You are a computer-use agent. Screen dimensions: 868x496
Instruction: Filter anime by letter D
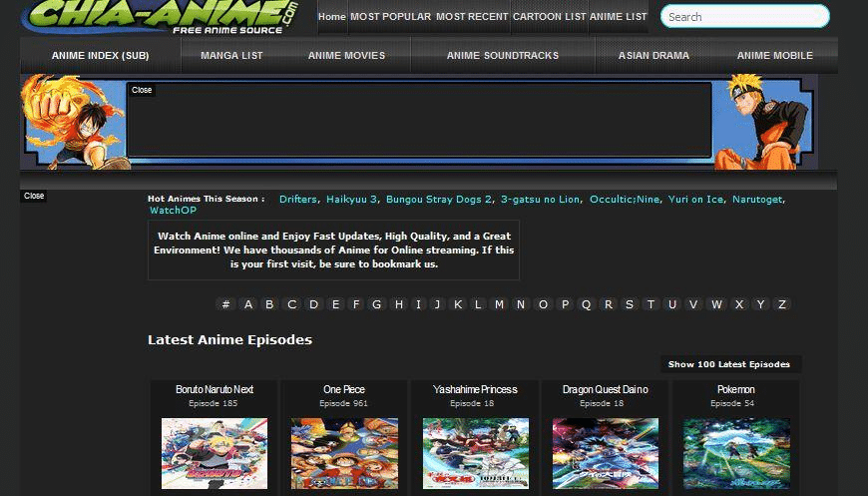(314, 304)
